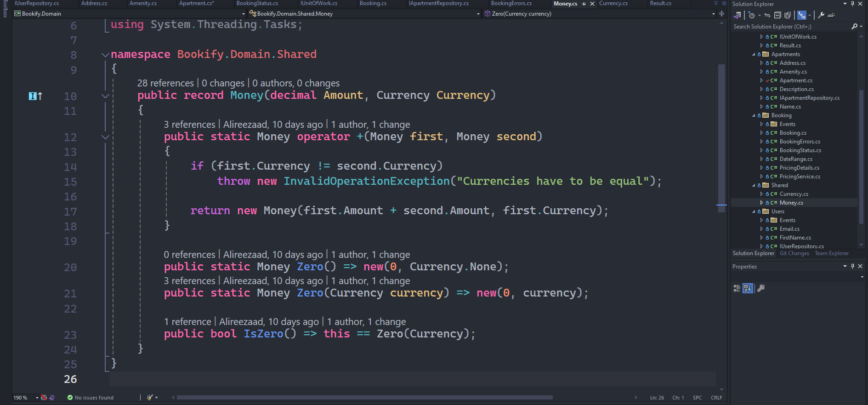The width and height of the screenshot is (868, 405).
Task: Show Properties categorized view icon
Action: (x=737, y=288)
